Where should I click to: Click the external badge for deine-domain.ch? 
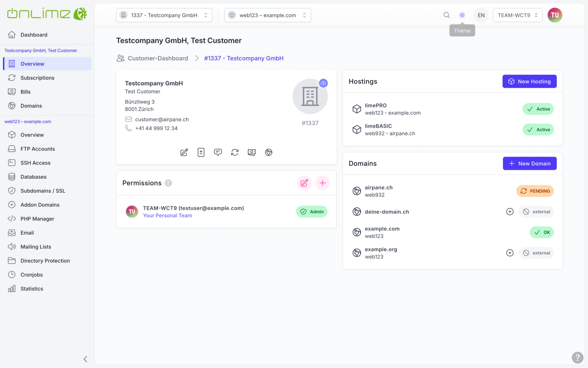[x=536, y=212]
